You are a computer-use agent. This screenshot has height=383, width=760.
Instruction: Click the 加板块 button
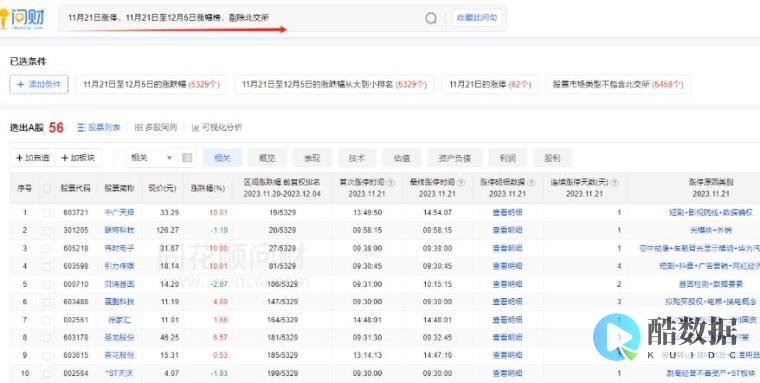tap(78, 158)
